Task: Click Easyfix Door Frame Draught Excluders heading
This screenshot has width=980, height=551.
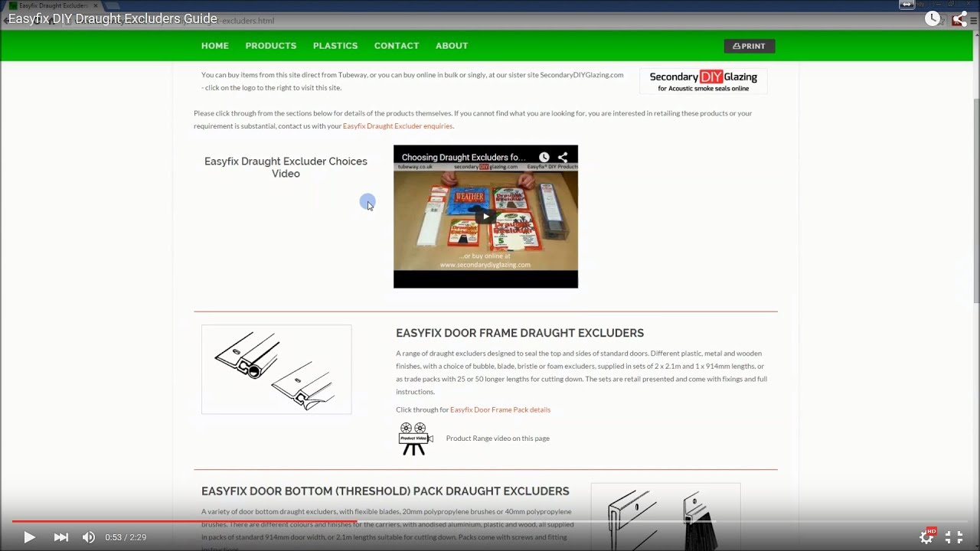Action: [x=520, y=333]
